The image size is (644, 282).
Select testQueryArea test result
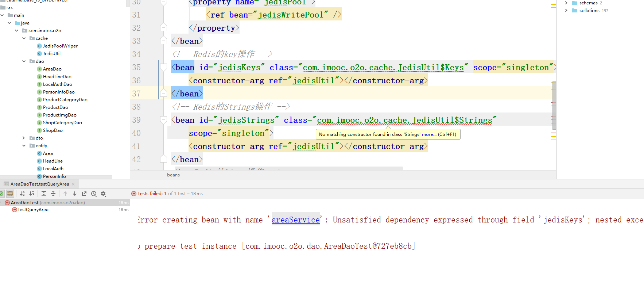33,210
